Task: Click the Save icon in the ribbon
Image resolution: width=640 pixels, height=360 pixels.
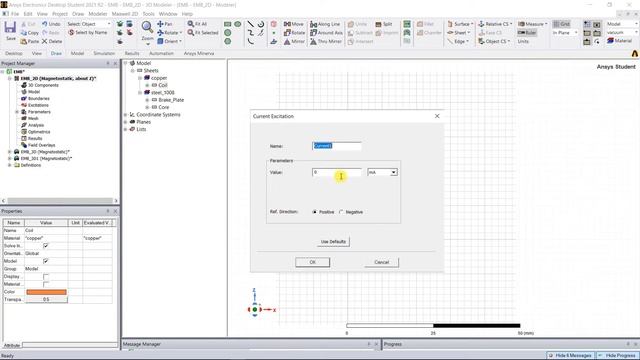Action: (x=10, y=31)
